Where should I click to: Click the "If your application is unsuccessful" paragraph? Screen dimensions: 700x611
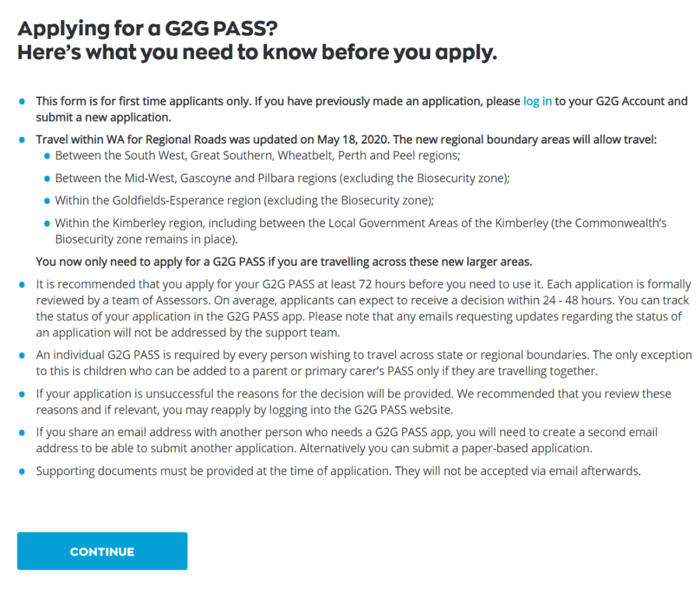pyautogui.click(x=353, y=401)
